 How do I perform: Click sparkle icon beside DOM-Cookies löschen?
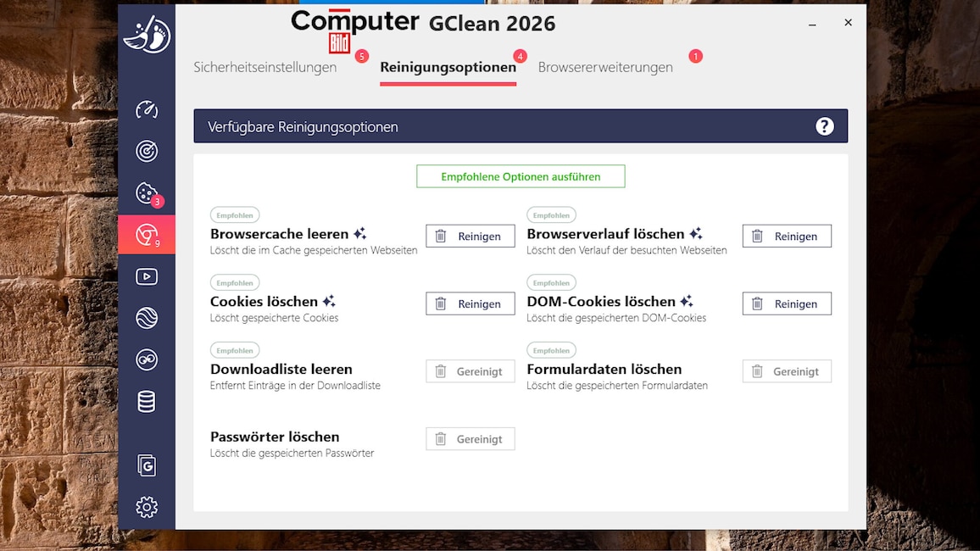[x=687, y=301]
